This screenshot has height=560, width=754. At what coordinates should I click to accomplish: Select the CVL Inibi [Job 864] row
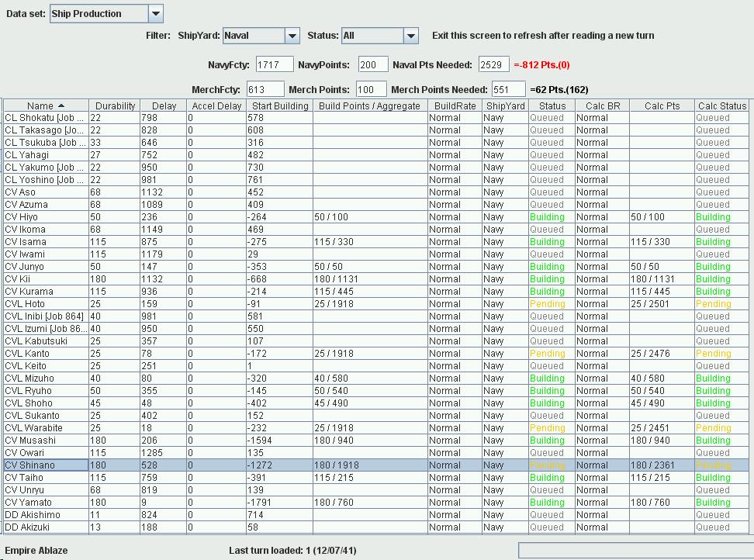47,316
